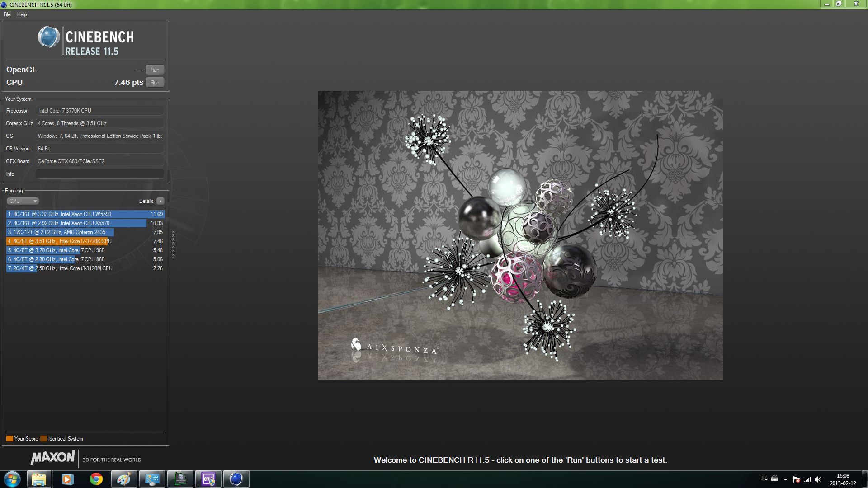The width and height of the screenshot is (868, 488).
Task: Open the Action Center flag icon
Action: [797, 479]
